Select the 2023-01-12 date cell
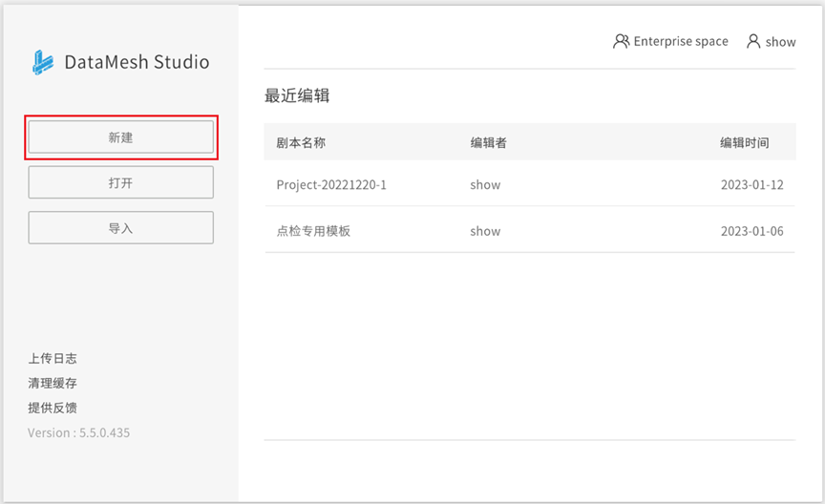 pos(751,184)
